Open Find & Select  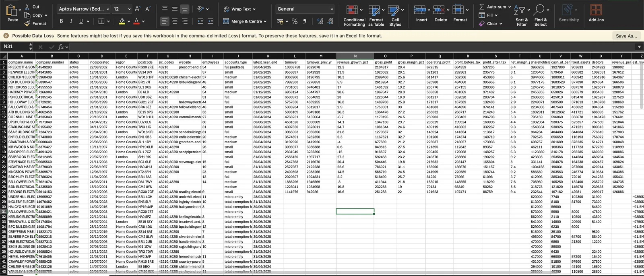[540, 16]
